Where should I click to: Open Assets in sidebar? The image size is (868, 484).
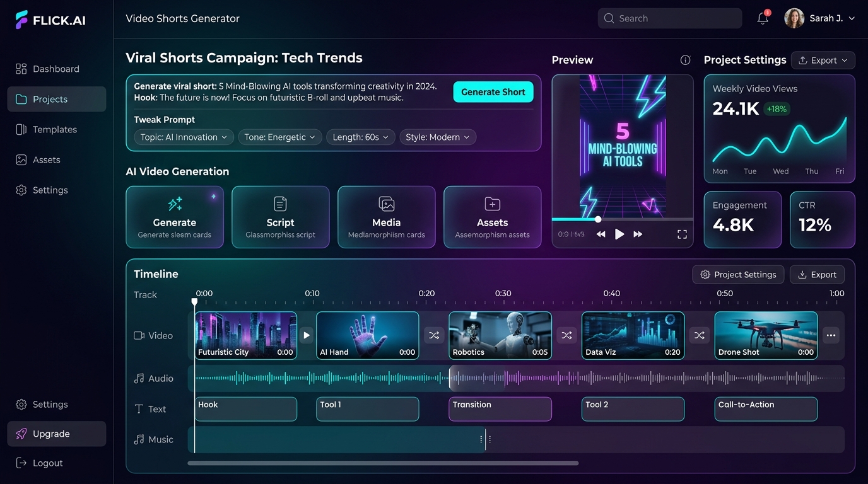point(56,159)
